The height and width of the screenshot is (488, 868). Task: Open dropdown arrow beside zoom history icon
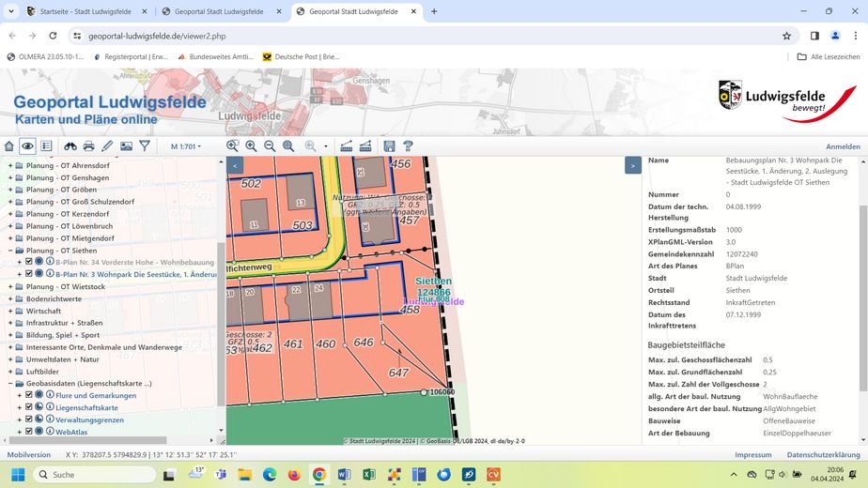pos(325,146)
